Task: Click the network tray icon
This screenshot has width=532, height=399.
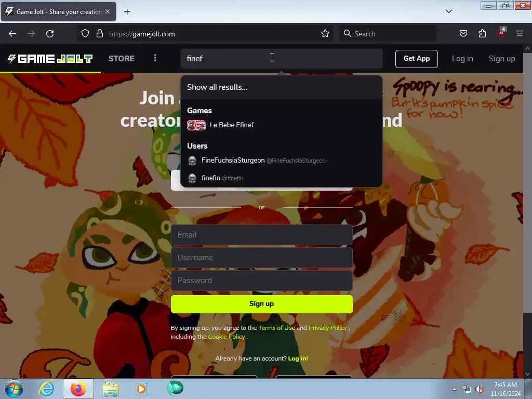Action: [467, 390]
